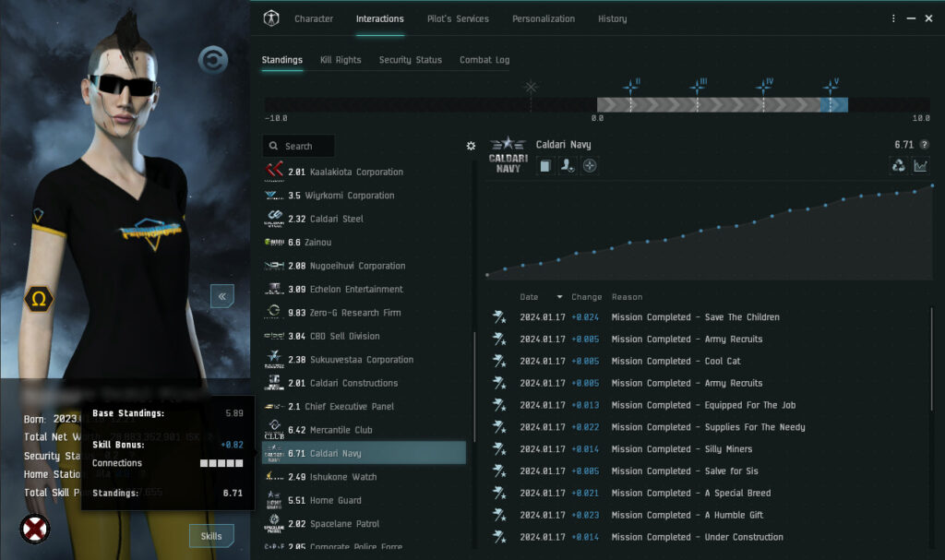
Task: Click mission icon for Save The Children
Action: [x=499, y=317]
